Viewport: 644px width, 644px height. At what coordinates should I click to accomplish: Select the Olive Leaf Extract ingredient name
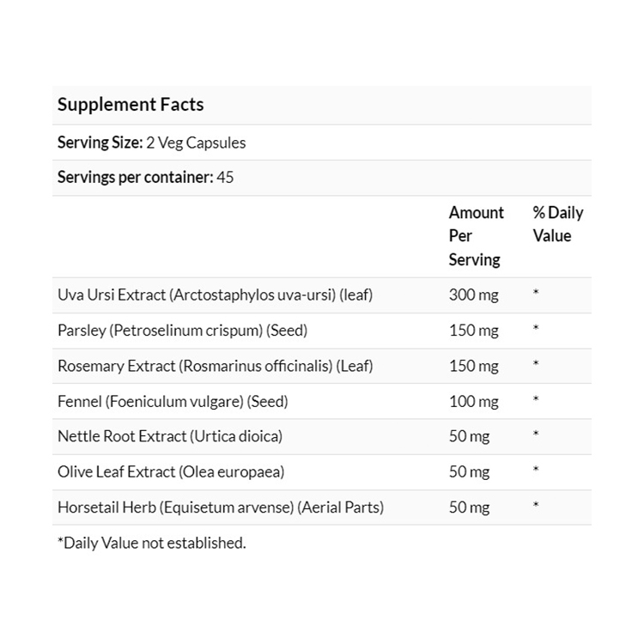coord(170,471)
